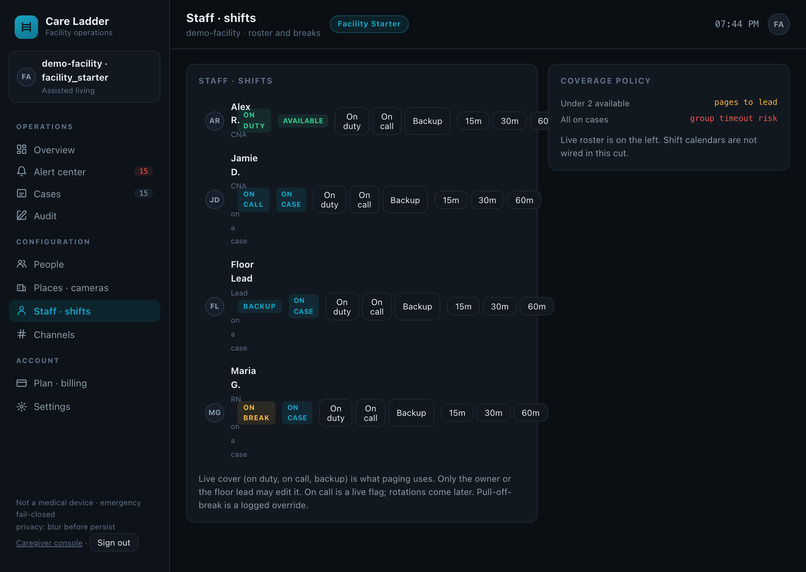
Task: Open the People configuration page
Action: click(x=85, y=264)
